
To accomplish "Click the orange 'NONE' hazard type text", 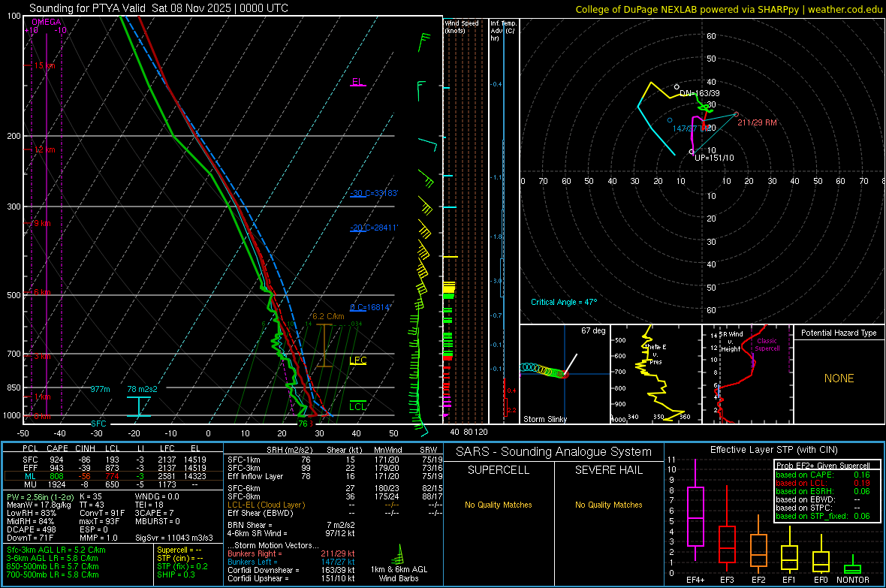I will coord(839,378).
